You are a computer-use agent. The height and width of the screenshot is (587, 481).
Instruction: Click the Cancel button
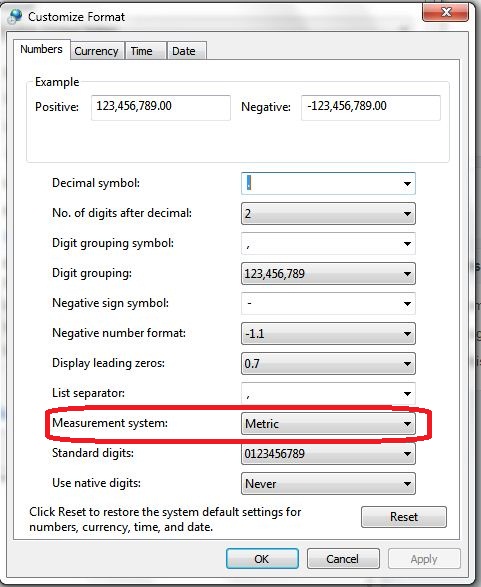(x=343, y=559)
